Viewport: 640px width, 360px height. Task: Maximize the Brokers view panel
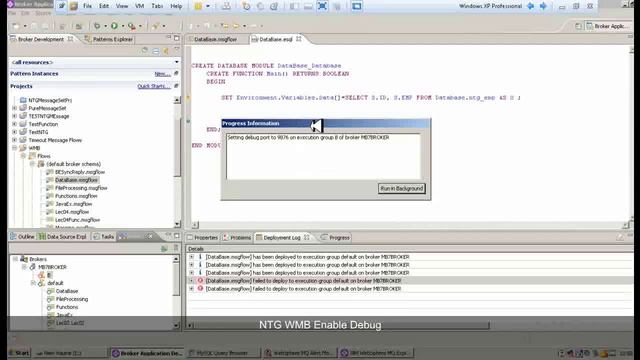pyautogui.click(x=177, y=236)
